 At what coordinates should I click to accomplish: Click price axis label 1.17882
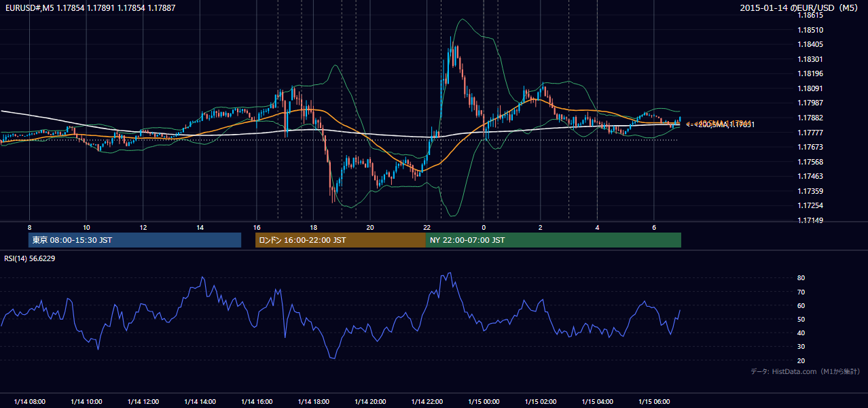click(x=811, y=118)
